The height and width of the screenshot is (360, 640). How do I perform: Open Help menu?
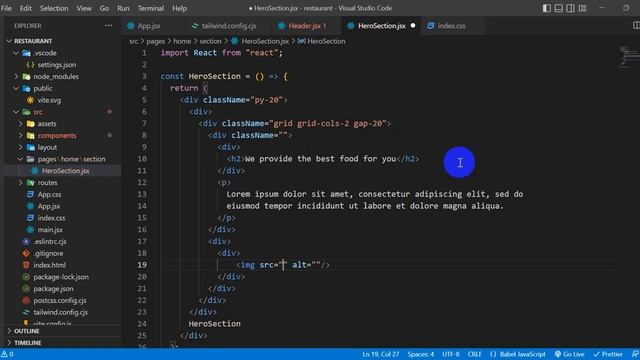tap(179, 8)
